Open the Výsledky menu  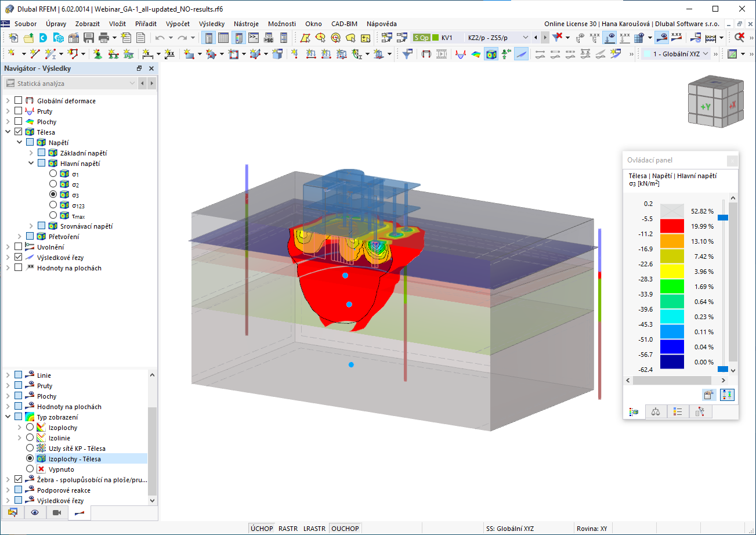click(211, 24)
